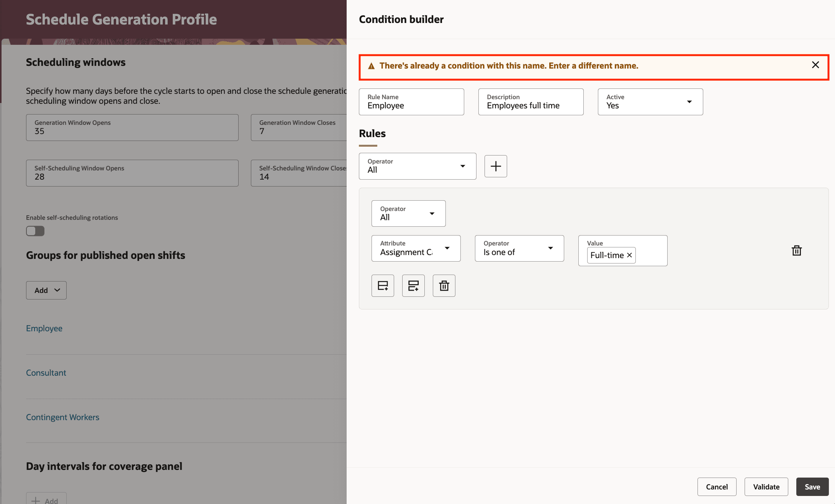
Task: Click the warning triangle in the error banner
Action: point(370,65)
